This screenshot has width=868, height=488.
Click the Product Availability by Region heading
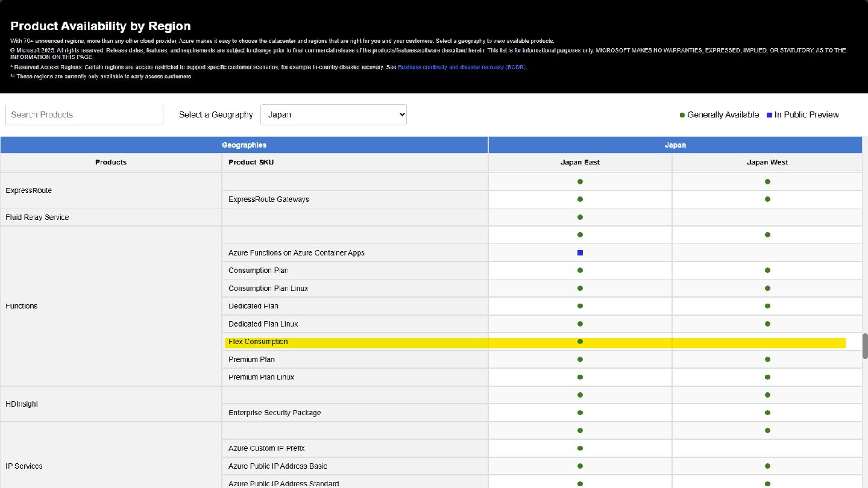[x=101, y=27]
